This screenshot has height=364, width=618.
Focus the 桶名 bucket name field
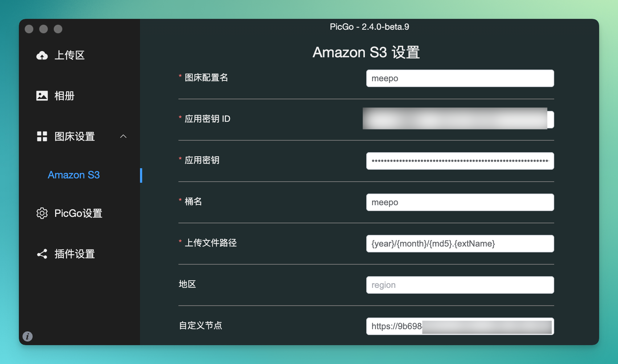coord(460,202)
